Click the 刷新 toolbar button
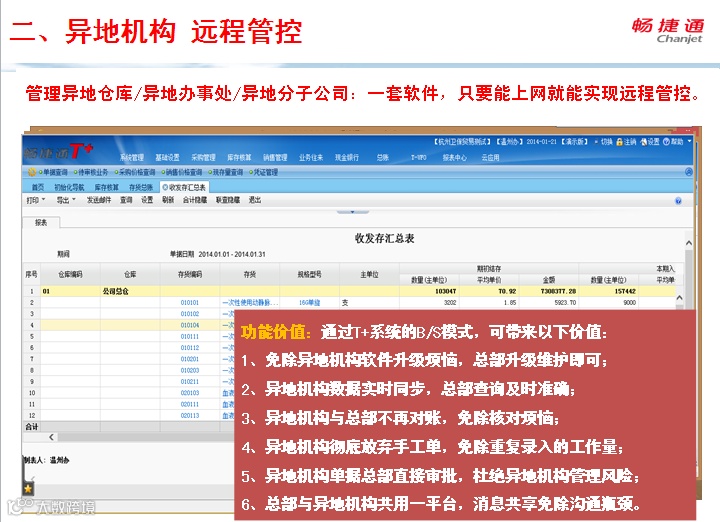Screen dimensions: 720x522 tap(168, 200)
